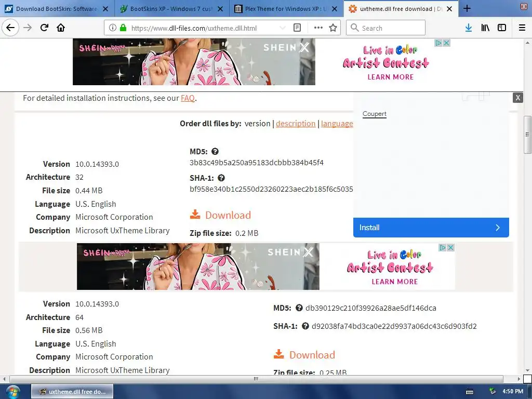This screenshot has width=532, height=399.
Task: Click the horizontal scrollbar thumb
Action: click(x=256, y=379)
